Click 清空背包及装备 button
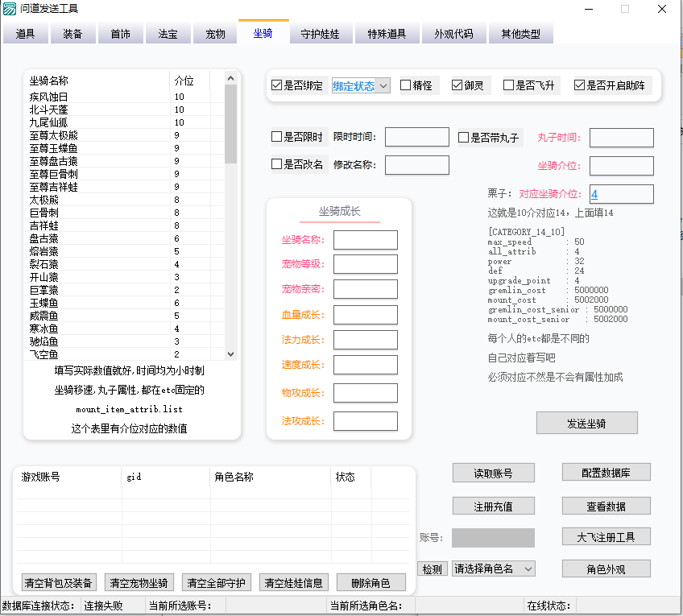683x616 pixels. point(58,583)
